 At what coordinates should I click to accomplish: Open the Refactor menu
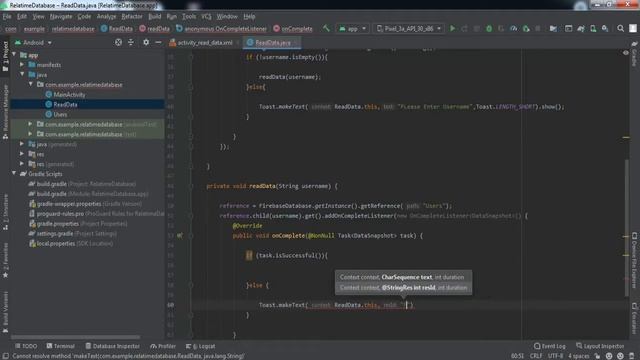(x=132, y=17)
